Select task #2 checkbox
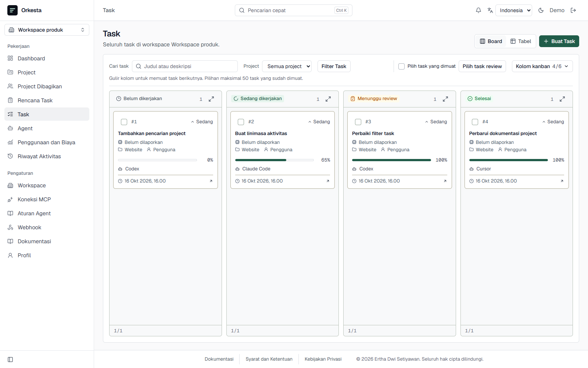 (x=241, y=122)
